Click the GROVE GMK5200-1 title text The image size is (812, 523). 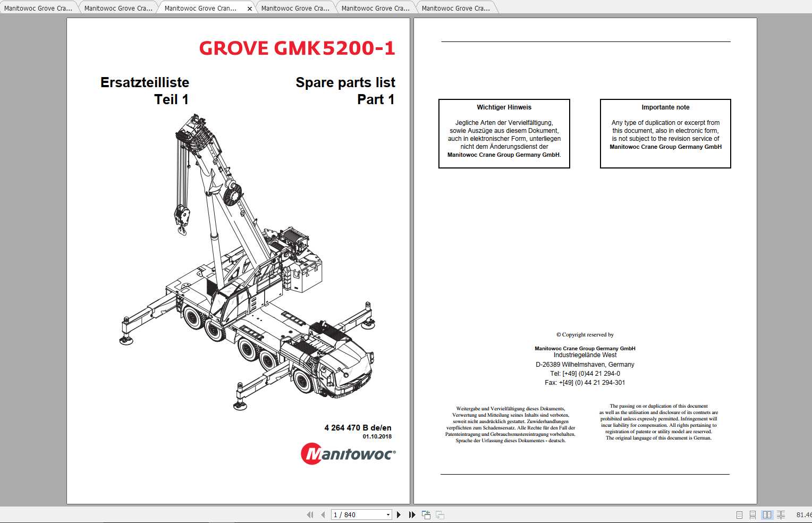coord(297,48)
